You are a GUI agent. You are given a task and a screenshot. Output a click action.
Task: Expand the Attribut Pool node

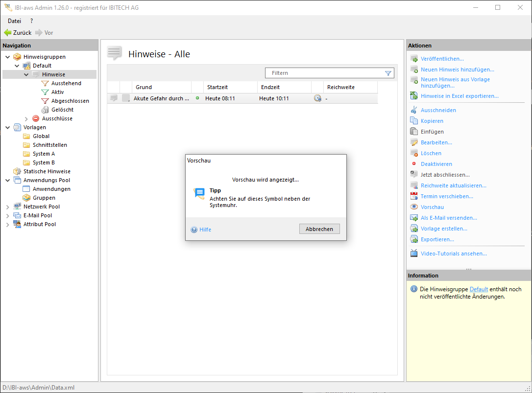click(x=7, y=224)
